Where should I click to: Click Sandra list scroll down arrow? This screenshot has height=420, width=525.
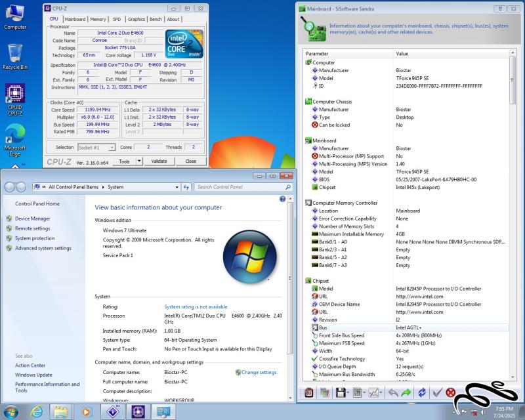(513, 377)
